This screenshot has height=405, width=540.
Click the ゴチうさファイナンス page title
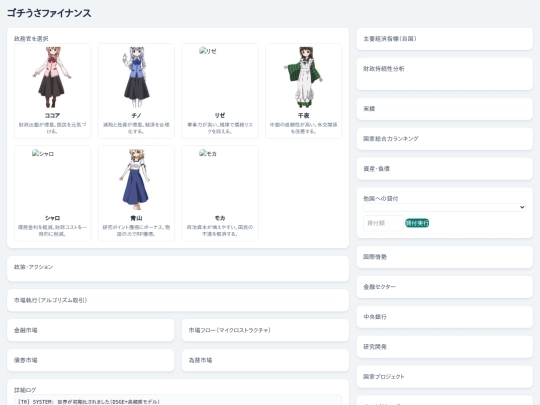pos(49,13)
